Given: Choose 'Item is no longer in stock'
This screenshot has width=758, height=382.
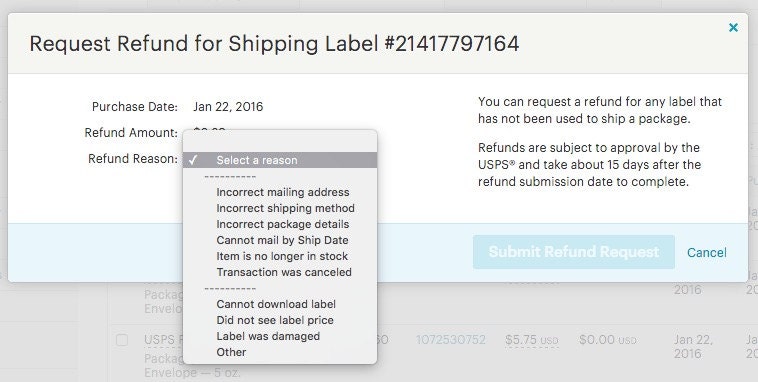Looking at the screenshot, I should (280, 256).
